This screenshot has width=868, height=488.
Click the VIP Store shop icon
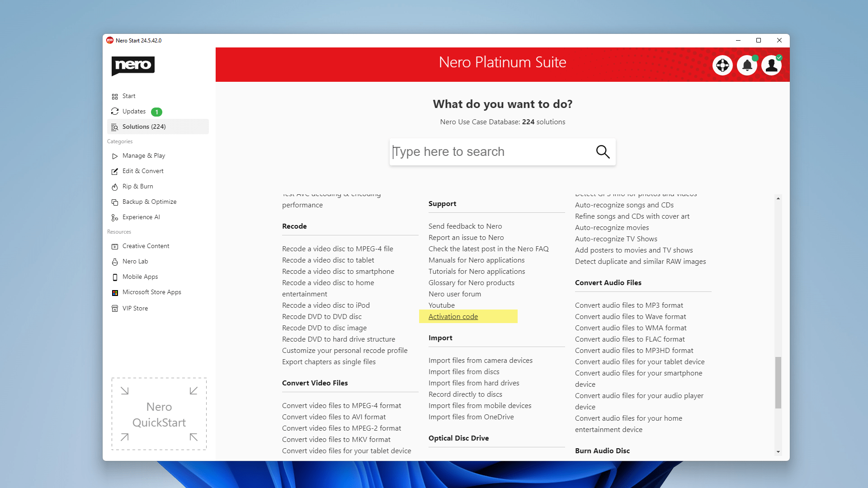115,308
